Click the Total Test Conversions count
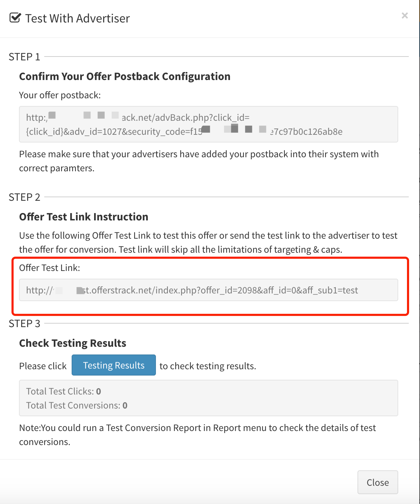The width and height of the screenshot is (420, 504). click(125, 405)
